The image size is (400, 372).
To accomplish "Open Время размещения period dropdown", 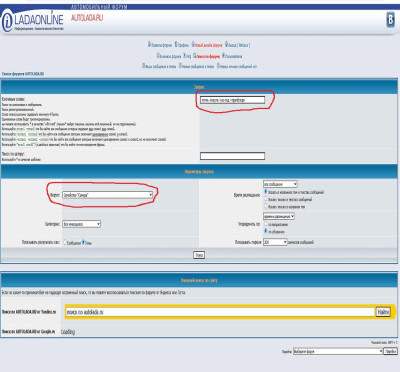I will click(280, 184).
